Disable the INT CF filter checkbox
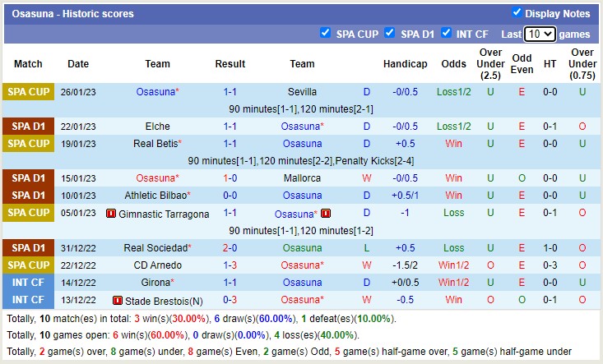The image size is (603, 364). tap(446, 34)
